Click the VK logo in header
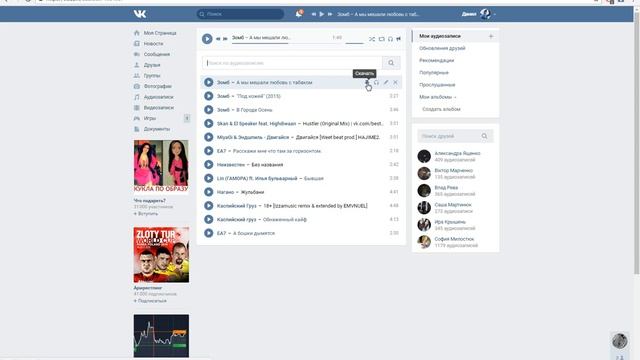Viewport: 640px width, 360px height. 140,14
